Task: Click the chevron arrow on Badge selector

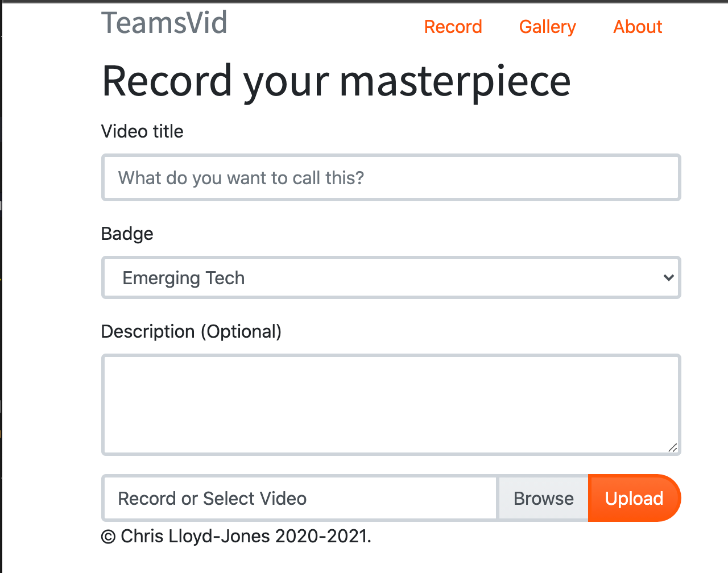Action: (x=668, y=278)
